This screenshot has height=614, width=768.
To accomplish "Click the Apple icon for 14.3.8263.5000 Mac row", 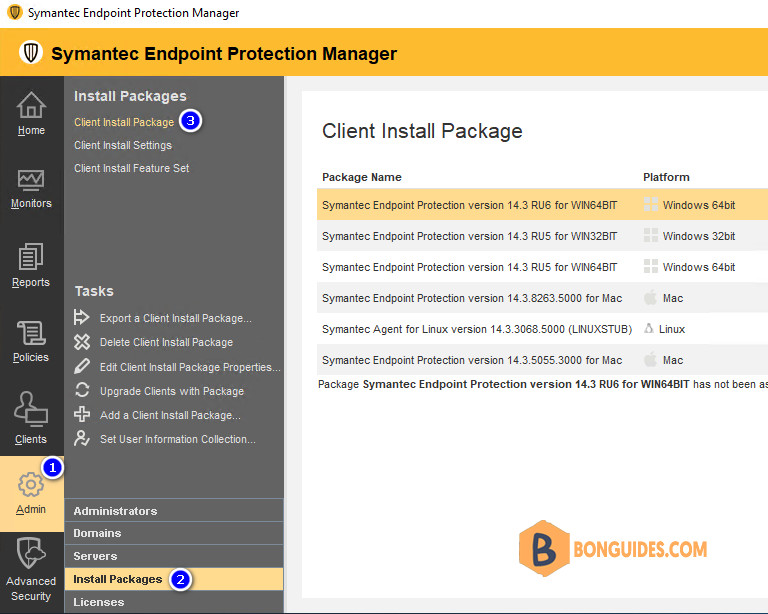I will pos(650,297).
